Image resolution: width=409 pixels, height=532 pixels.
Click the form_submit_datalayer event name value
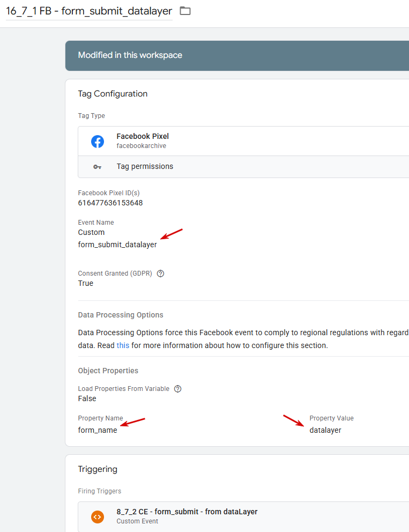click(x=117, y=245)
